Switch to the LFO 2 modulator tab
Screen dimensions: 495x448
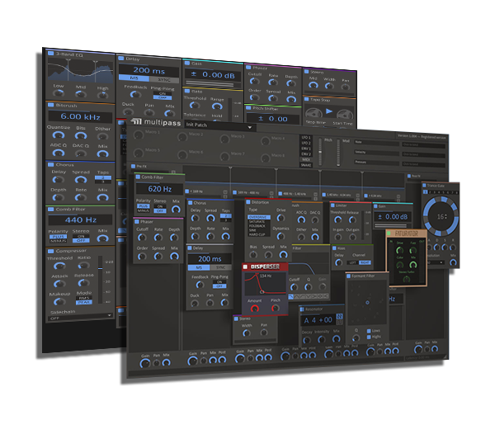pos(306,143)
